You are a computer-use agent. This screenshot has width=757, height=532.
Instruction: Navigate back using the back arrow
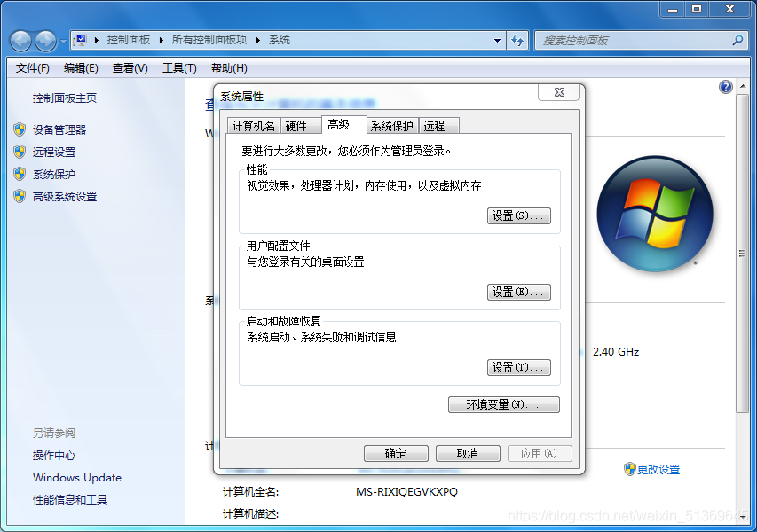pyautogui.click(x=20, y=40)
